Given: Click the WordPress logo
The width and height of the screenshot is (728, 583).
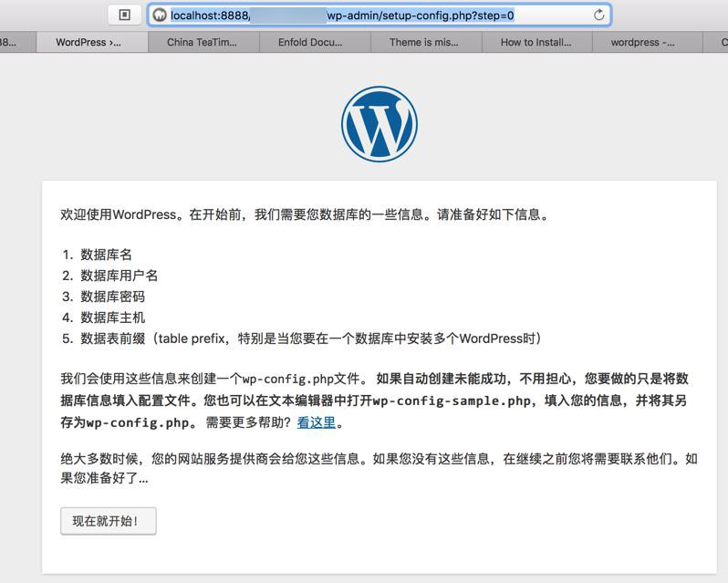Looking at the screenshot, I should (x=380, y=124).
